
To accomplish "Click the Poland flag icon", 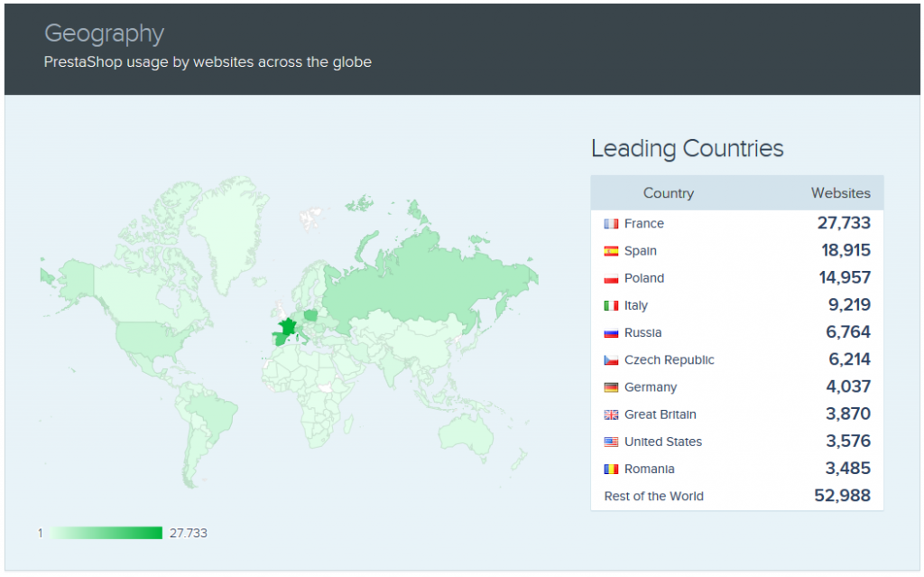I will [x=611, y=278].
